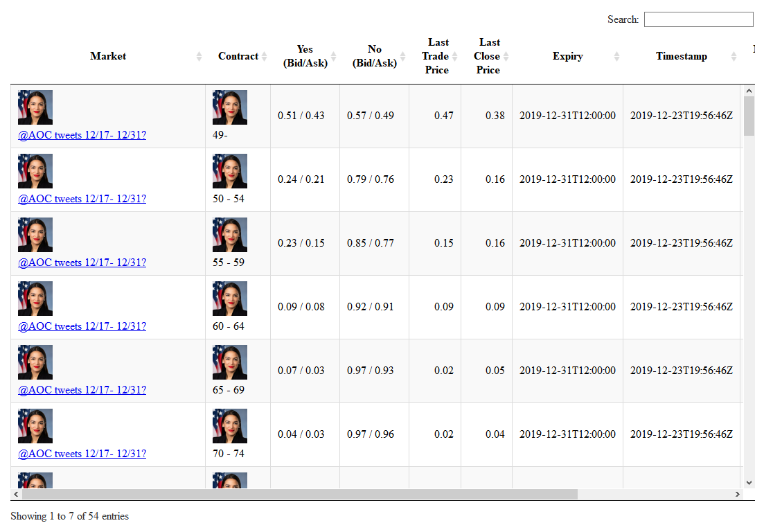This screenshot has width=764, height=532.
Task: Click the horizontal scrollbar thumb
Action: [x=299, y=495]
